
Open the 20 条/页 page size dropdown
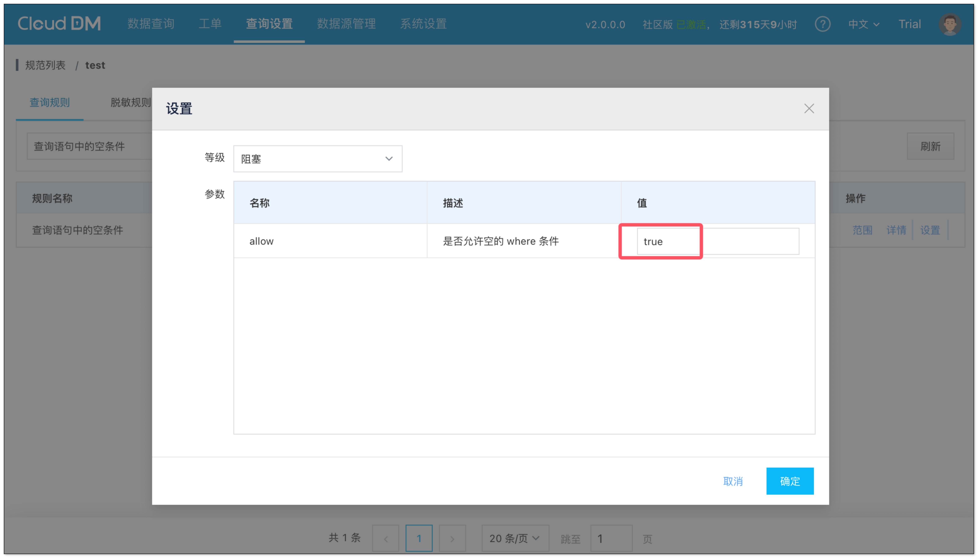514,538
